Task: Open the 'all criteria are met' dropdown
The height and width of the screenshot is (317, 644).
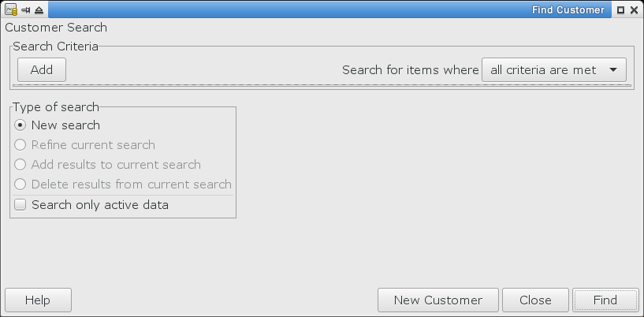Action: click(553, 70)
